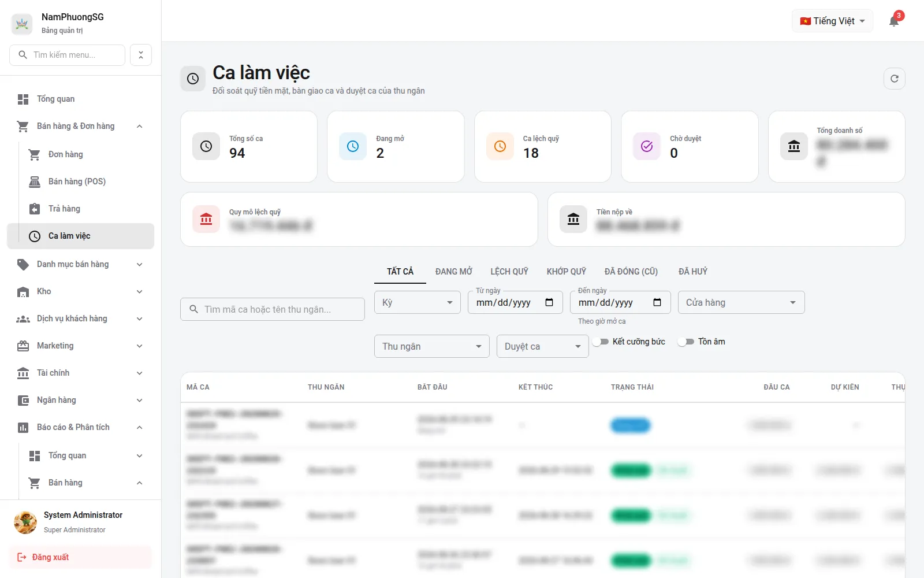Viewport: 924px width, 578px height.
Task: Toggle the Kết cưỡng bức switch
Action: [601, 342]
